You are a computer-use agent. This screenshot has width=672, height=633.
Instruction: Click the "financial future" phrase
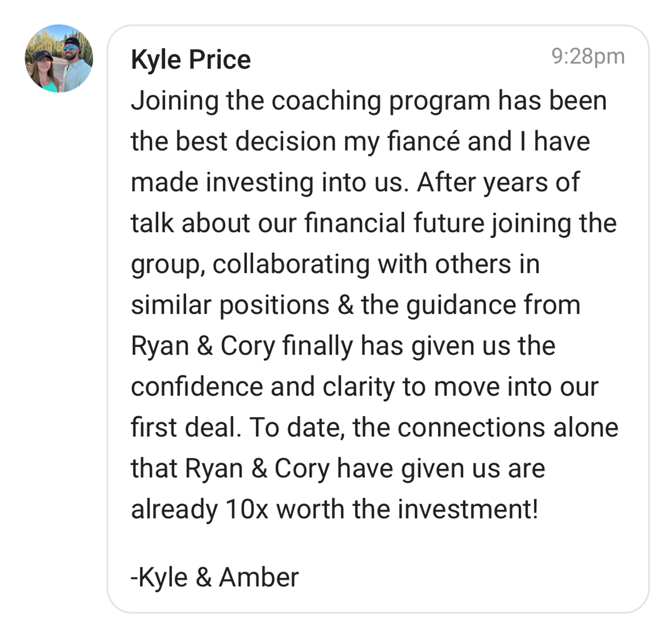click(394, 223)
